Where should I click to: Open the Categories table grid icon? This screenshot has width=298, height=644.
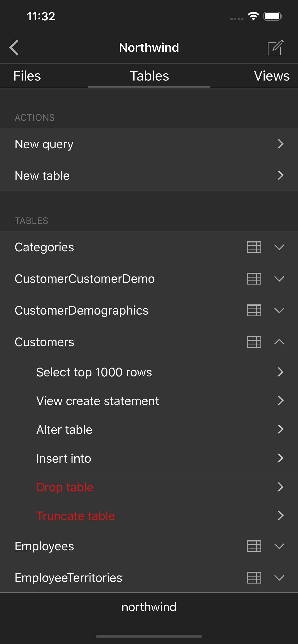(254, 247)
